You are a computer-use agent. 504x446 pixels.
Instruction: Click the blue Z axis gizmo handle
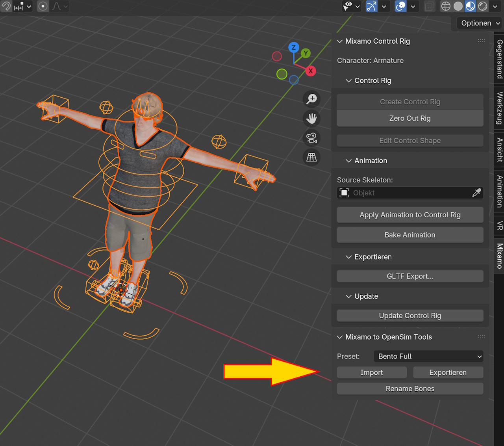(x=293, y=47)
